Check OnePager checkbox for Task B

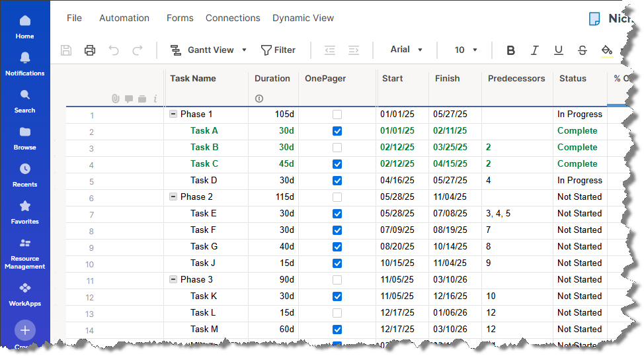[x=337, y=148]
